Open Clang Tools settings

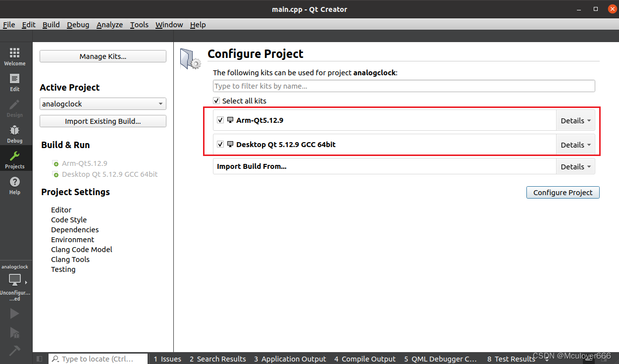click(70, 260)
